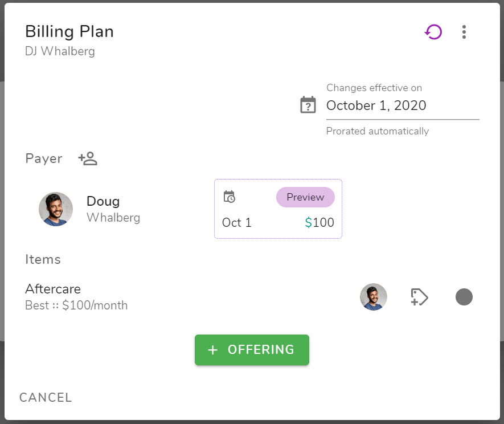Click the Doug Whalberg payer name
This screenshot has height=424, width=504.
click(x=113, y=209)
